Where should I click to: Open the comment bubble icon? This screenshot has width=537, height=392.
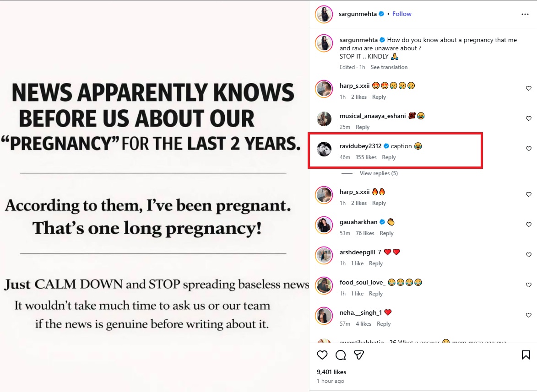point(341,355)
